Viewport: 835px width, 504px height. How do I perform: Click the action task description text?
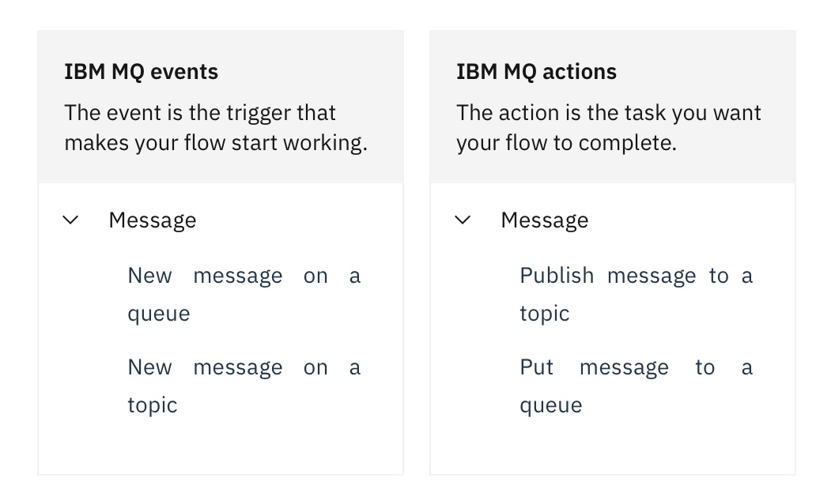pos(609,128)
